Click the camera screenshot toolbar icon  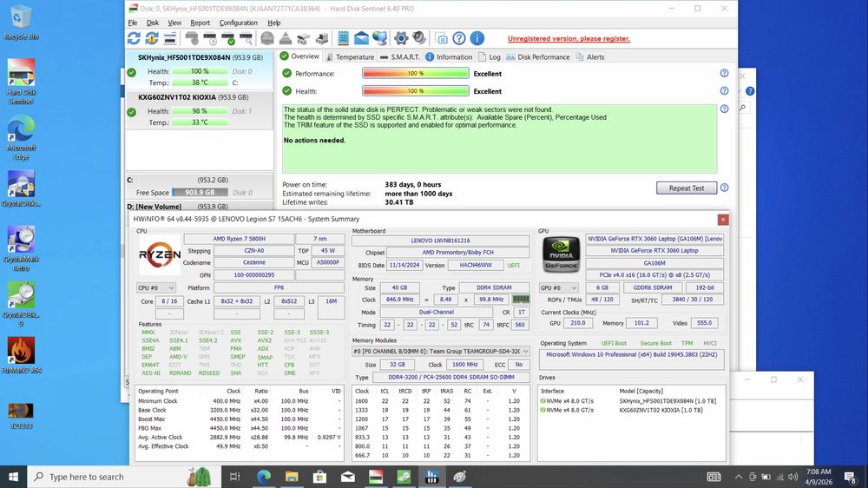click(441, 38)
